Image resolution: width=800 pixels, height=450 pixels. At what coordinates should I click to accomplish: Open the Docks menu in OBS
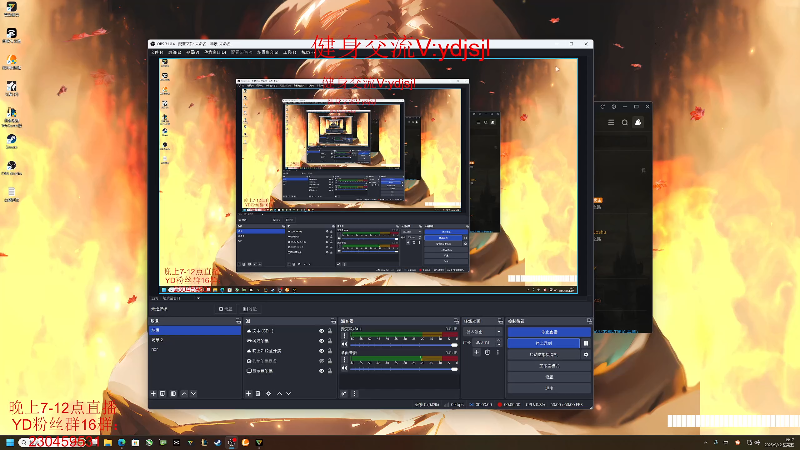[215, 52]
